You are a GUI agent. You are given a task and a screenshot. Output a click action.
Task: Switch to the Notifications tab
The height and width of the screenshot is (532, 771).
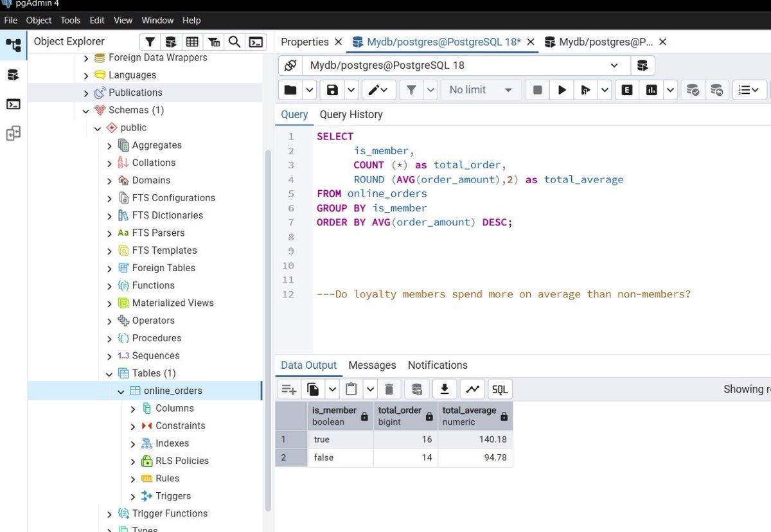click(438, 365)
